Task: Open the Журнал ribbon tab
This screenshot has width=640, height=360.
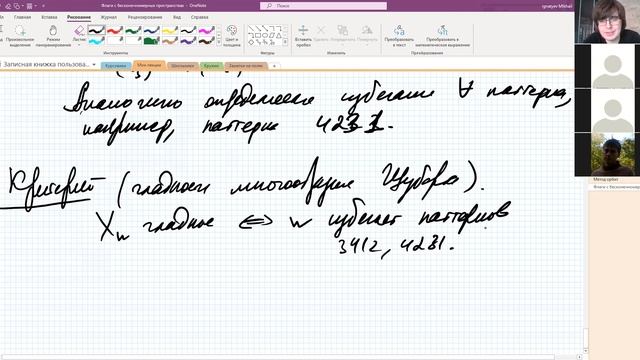Action: [x=109, y=17]
